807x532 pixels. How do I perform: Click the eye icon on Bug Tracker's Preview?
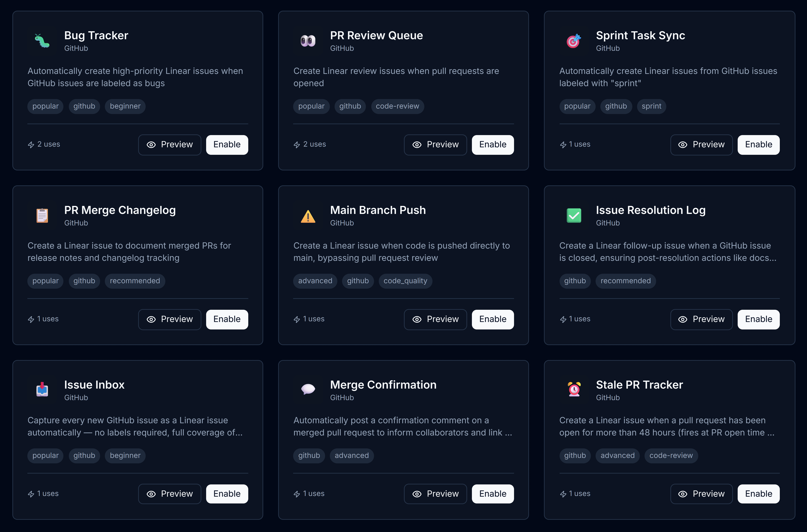coord(151,145)
